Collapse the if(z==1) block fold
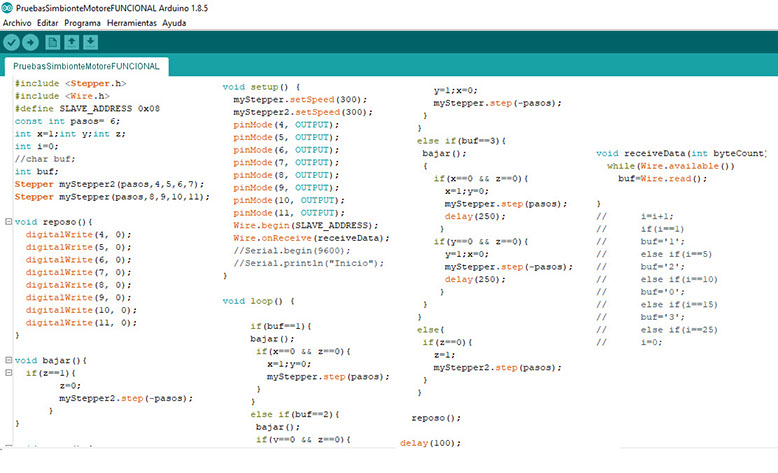The image size is (778, 473). [x=8, y=372]
